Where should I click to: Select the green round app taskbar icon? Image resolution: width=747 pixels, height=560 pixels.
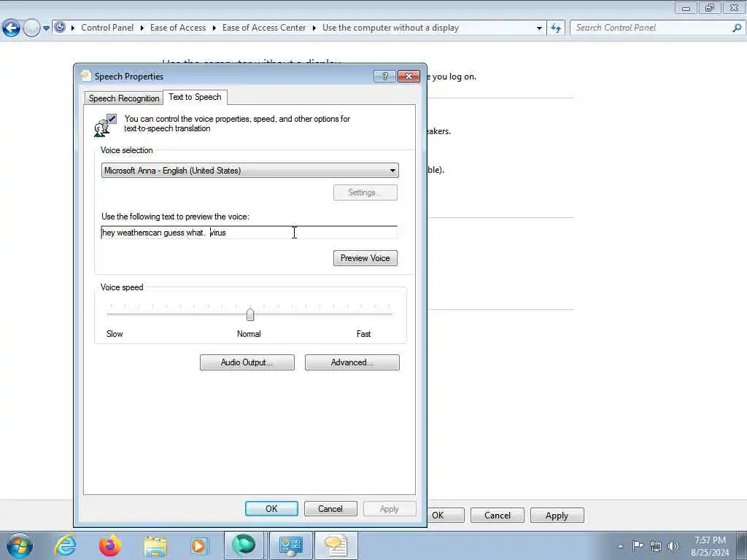244,545
